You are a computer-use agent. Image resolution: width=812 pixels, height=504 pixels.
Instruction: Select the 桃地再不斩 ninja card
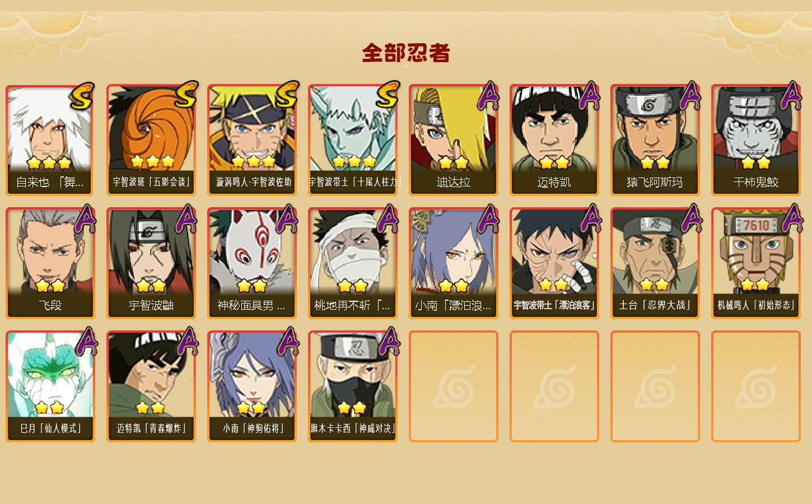(x=352, y=263)
